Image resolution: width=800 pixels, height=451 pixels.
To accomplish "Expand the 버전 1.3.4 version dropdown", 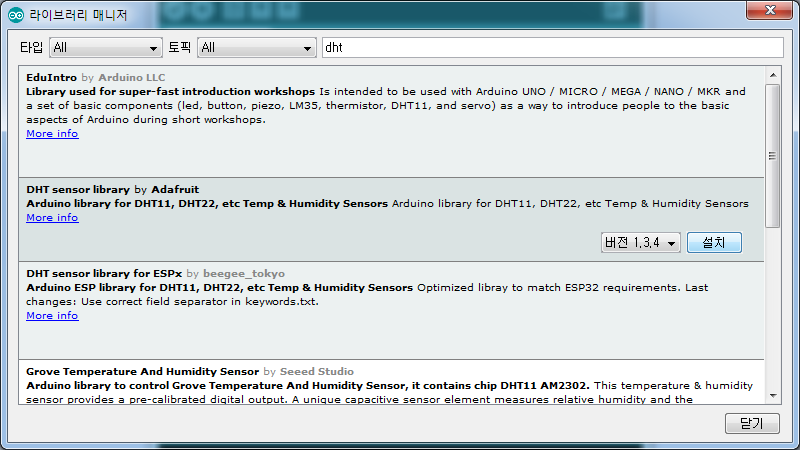I will point(640,243).
